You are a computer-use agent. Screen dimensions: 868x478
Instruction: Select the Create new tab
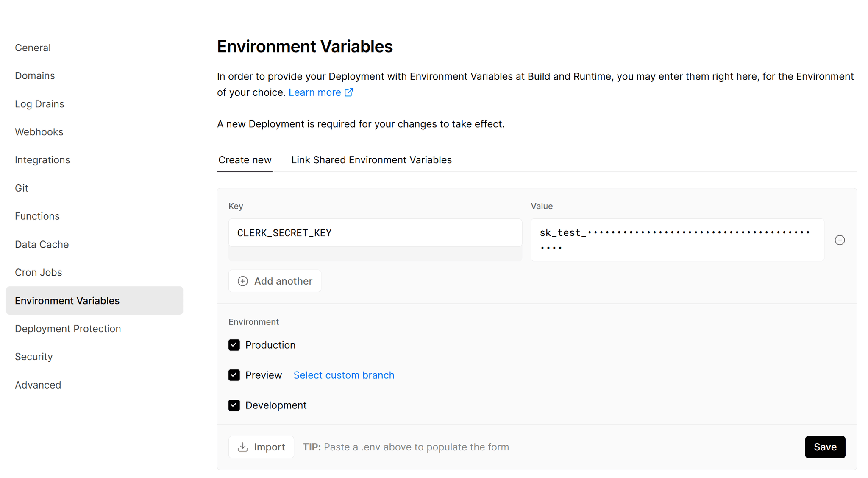click(245, 160)
